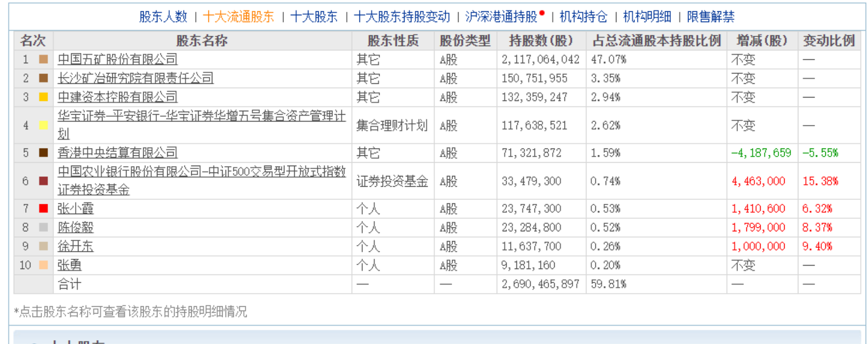Click the gray swatch beside 陈俊毅
868x344 pixels.
click(x=44, y=227)
